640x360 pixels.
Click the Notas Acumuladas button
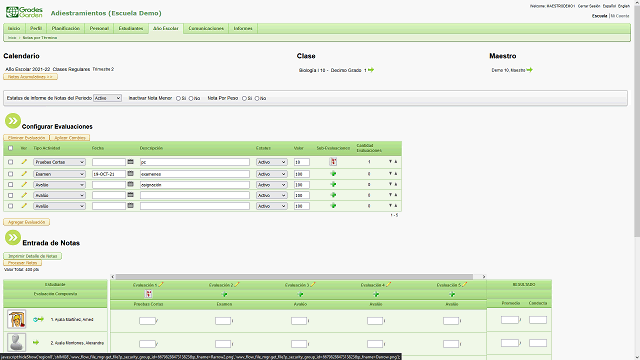[31, 77]
